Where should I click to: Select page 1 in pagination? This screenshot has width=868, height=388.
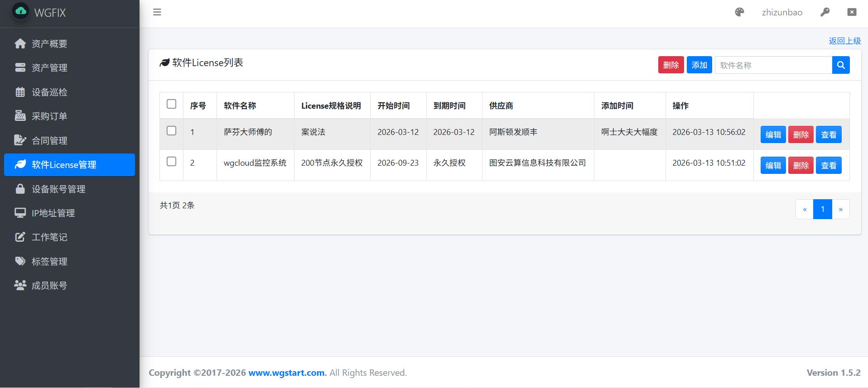point(823,209)
